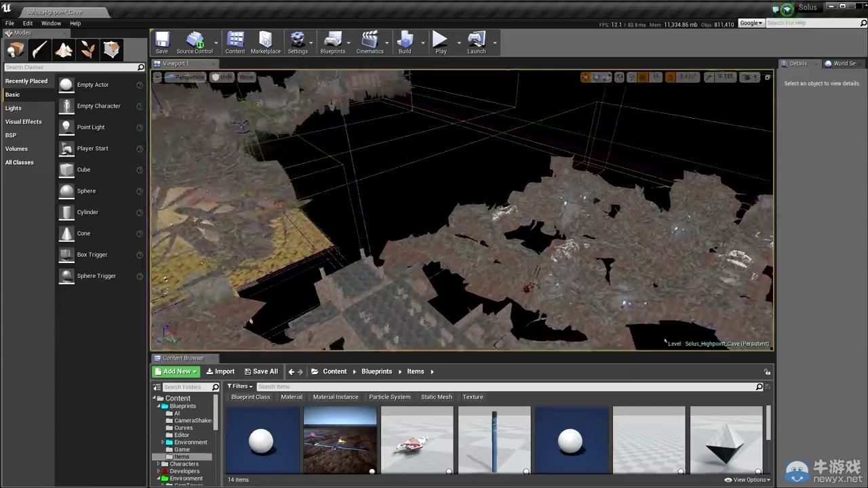Collapse the Blueprints folder in the tree

coord(159,406)
